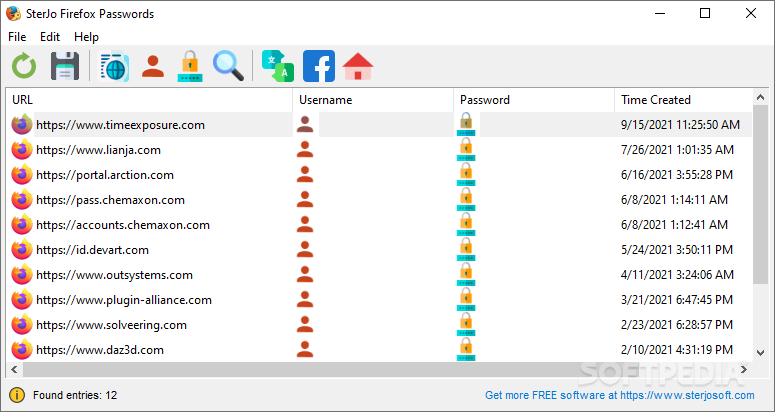The width and height of the screenshot is (775, 412).
Task: Click the user icon in the portal.arction.com row
Action: tap(305, 175)
